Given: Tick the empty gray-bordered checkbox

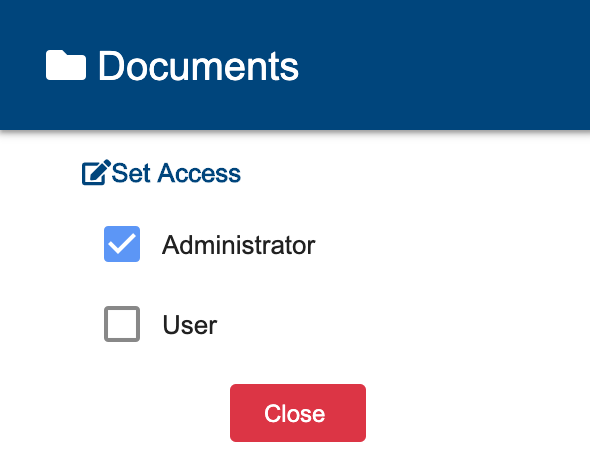Looking at the screenshot, I should click(122, 324).
